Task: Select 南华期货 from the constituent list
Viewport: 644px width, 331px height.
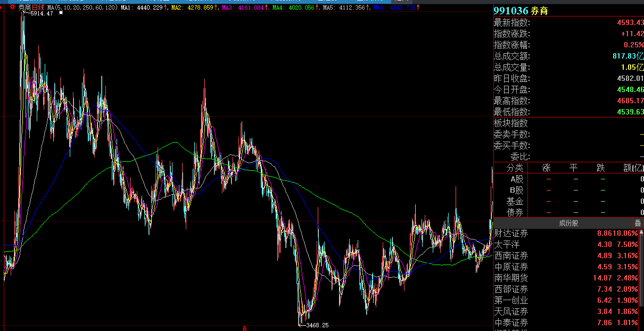Action: [511, 278]
